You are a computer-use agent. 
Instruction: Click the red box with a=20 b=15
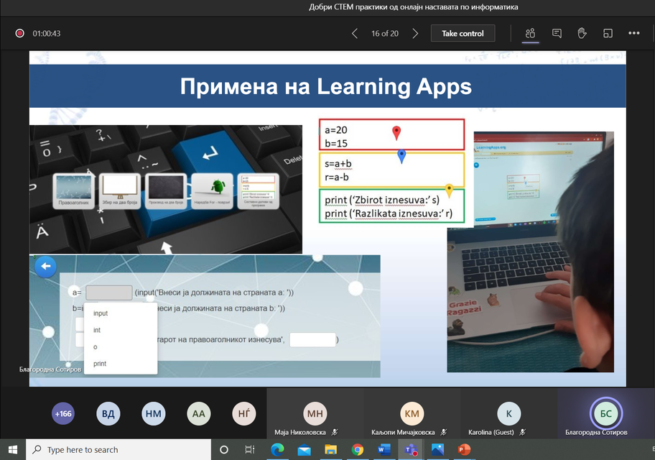[x=392, y=135]
